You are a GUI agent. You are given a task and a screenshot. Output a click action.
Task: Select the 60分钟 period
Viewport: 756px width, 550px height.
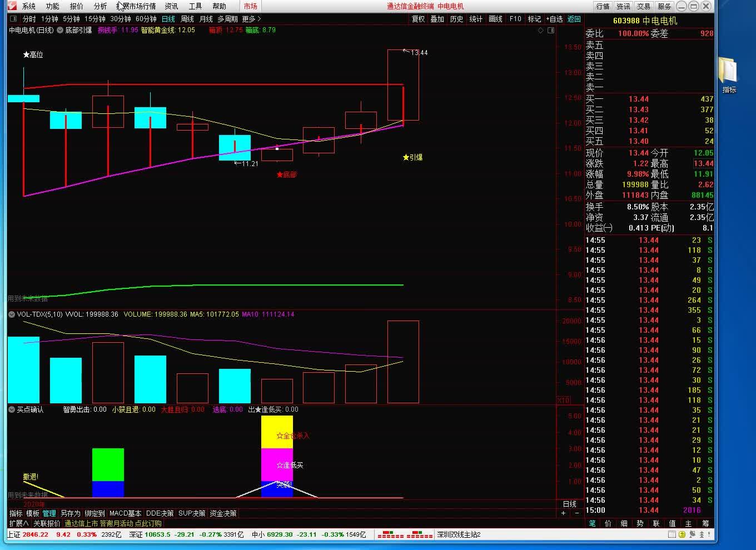(146, 19)
